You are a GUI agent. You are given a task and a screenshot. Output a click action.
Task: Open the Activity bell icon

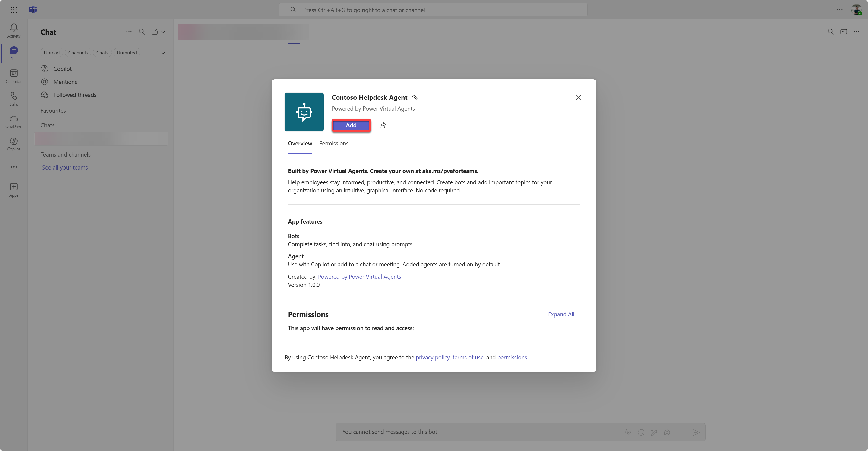[x=14, y=30]
